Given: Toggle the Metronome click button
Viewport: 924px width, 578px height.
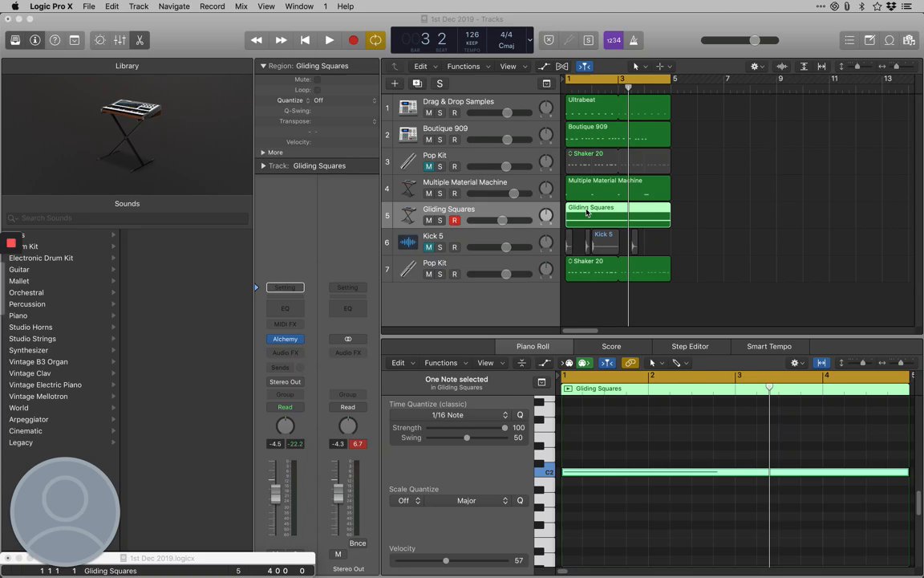Looking at the screenshot, I should point(634,40).
